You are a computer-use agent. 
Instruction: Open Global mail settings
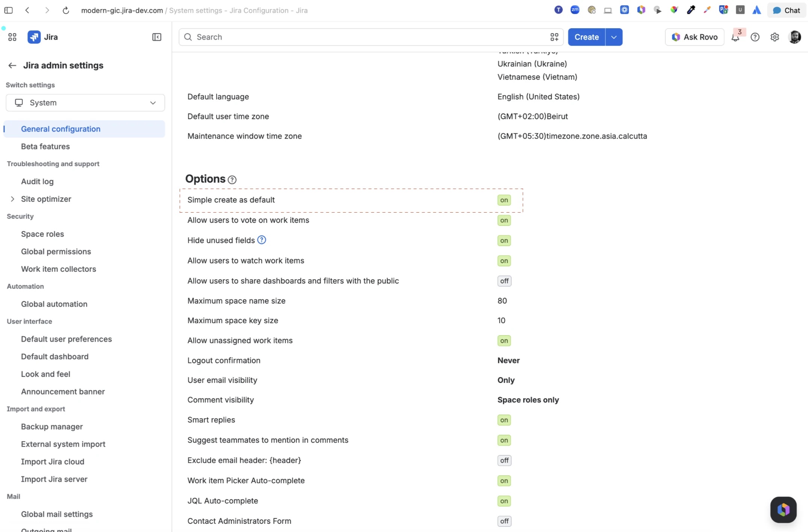pyautogui.click(x=57, y=514)
